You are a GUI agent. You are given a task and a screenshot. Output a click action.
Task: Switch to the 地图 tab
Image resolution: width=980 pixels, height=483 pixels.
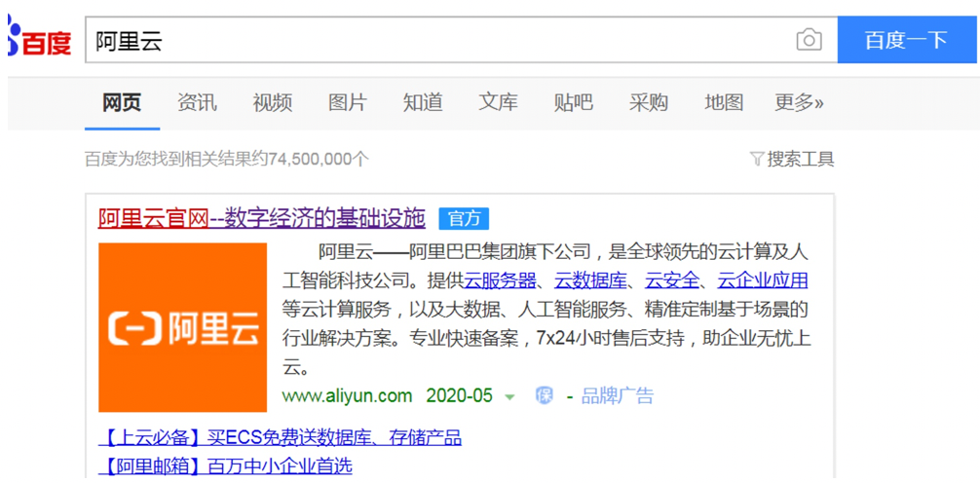(724, 102)
